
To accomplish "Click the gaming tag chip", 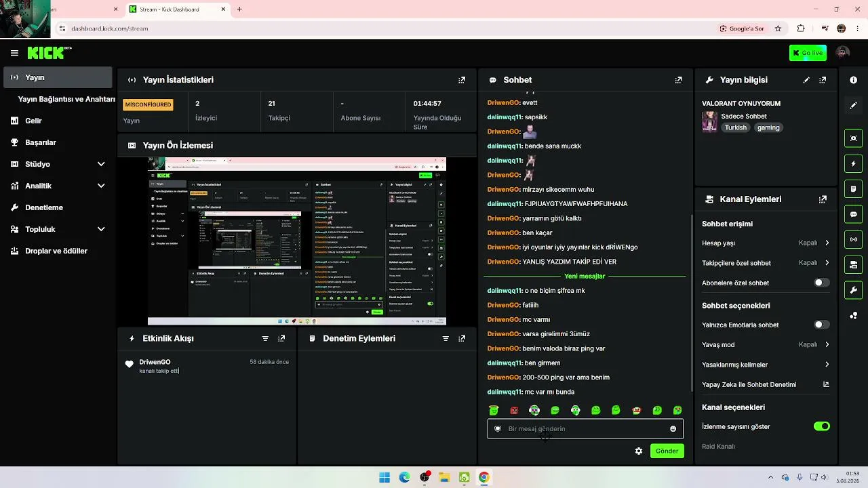I will coord(768,127).
